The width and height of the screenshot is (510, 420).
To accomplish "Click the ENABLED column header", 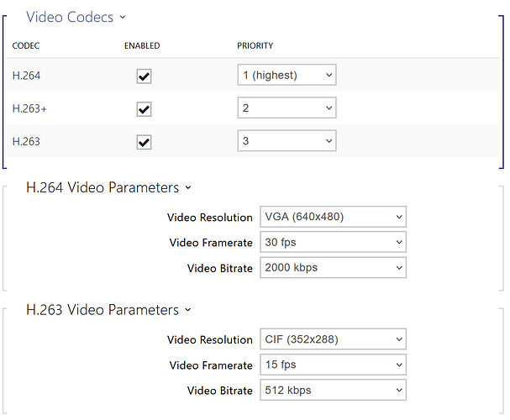I will (142, 46).
